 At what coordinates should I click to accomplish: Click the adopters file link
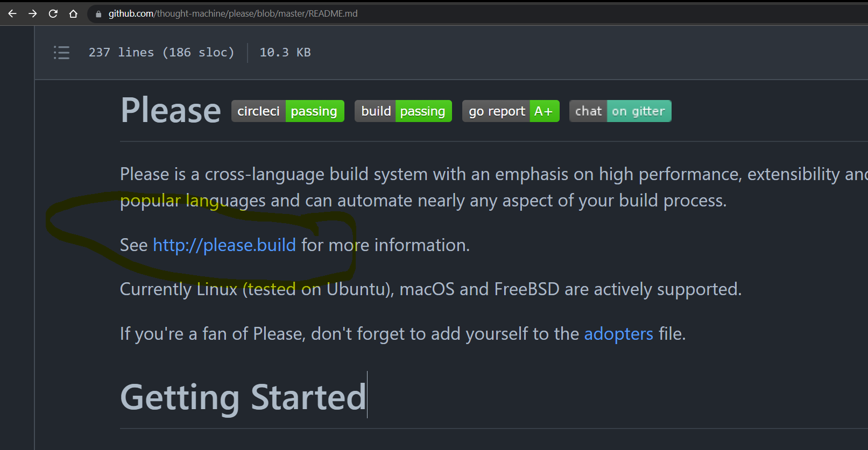(x=618, y=334)
